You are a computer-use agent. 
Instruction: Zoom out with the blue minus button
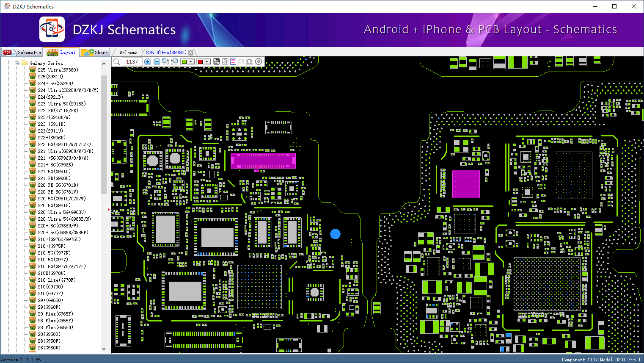[157, 62]
